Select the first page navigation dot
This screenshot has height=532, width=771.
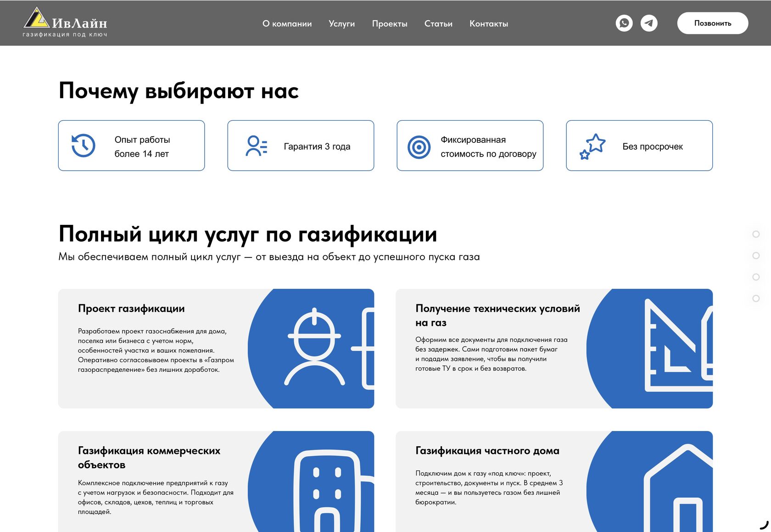(x=756, y=234)
